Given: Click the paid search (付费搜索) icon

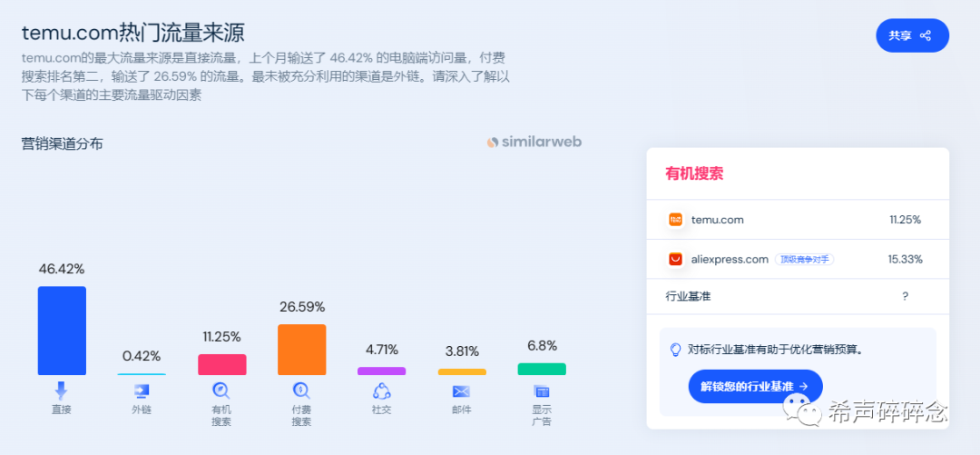Looking at the screenshot, I should [301, 391].
